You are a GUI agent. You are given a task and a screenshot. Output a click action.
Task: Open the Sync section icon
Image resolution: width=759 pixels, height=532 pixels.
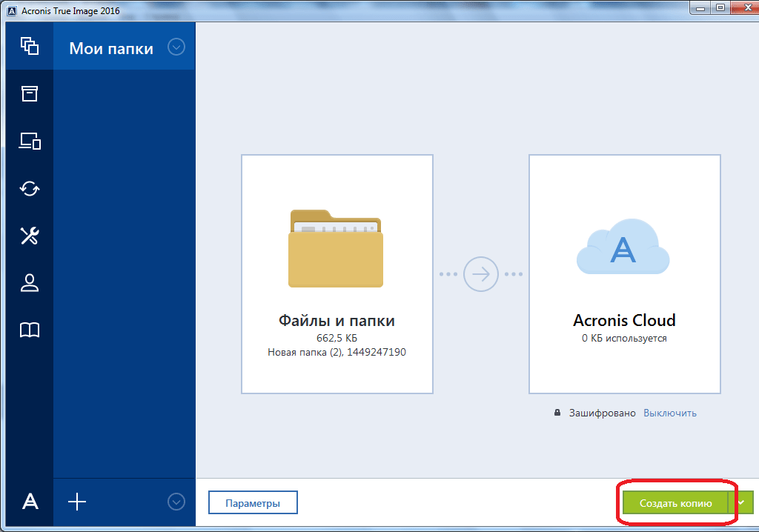point(30,188)
